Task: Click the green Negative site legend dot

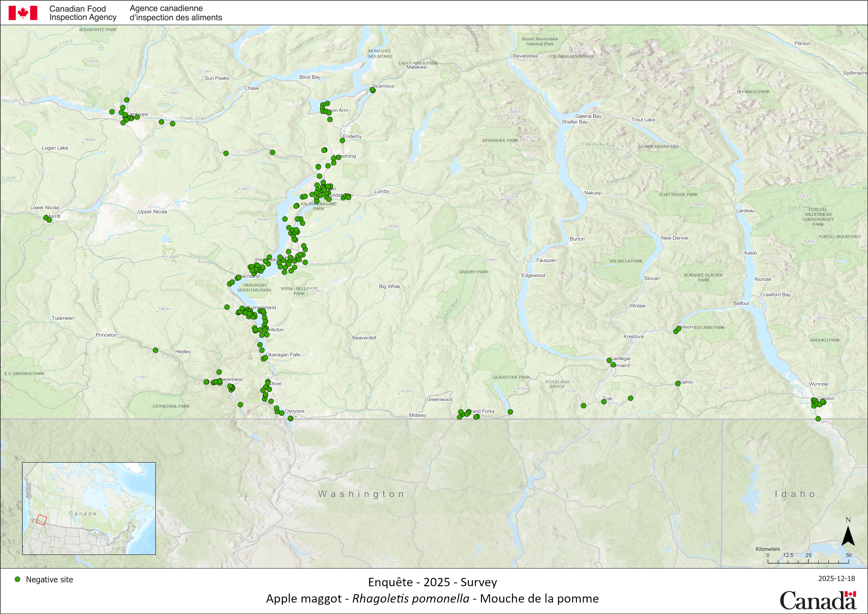Action: point(17,579)
